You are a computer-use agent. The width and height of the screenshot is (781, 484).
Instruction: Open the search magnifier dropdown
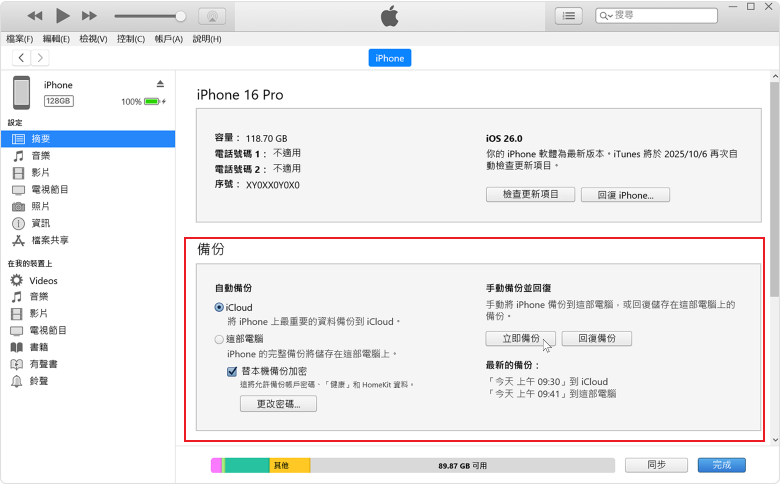point(606,16)
